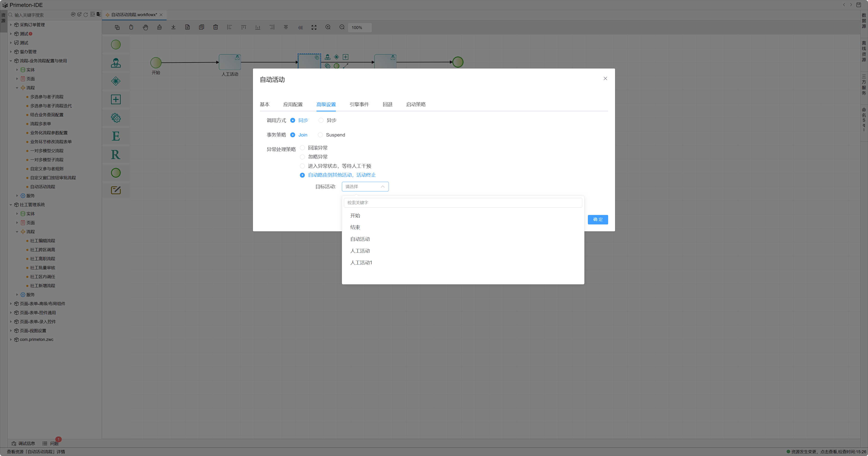This screenshot has height=456, width=868.
Task: Switch to the 应用配置 tab
Action: tap(293, 104)
